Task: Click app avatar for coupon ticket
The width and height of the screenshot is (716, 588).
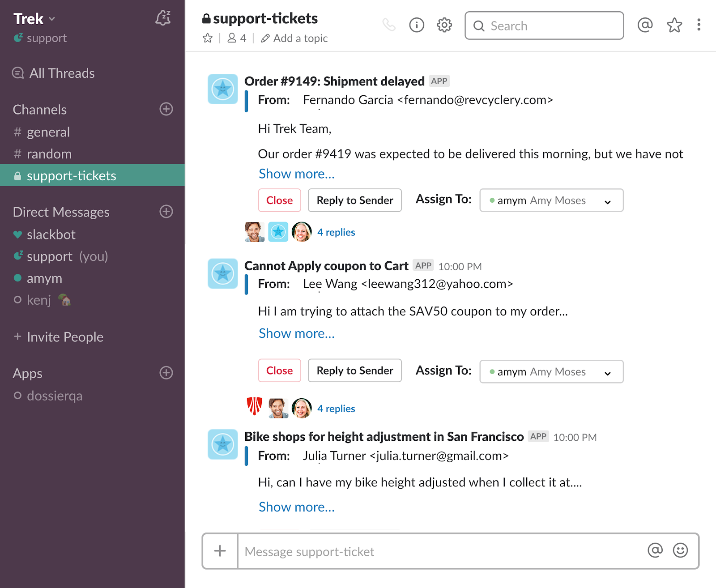Action: coord(223,273)
